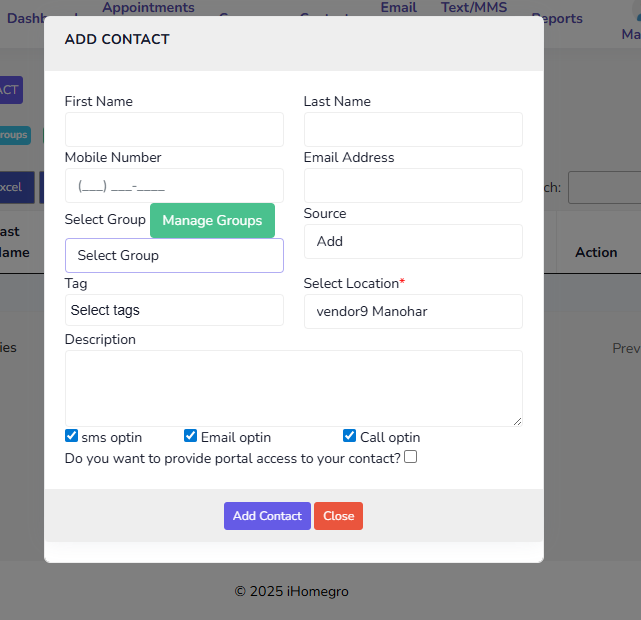This screenshot has width=641, height=620.
Task: Toggle the Email optin checkbox
Action: click(x=190, y=436)
